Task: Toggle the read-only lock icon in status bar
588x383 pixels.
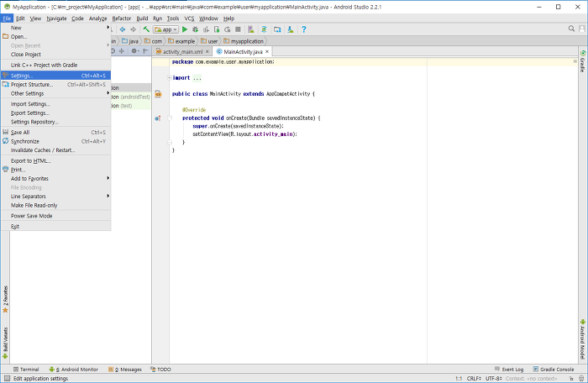Action: click(x=570, y=379)
